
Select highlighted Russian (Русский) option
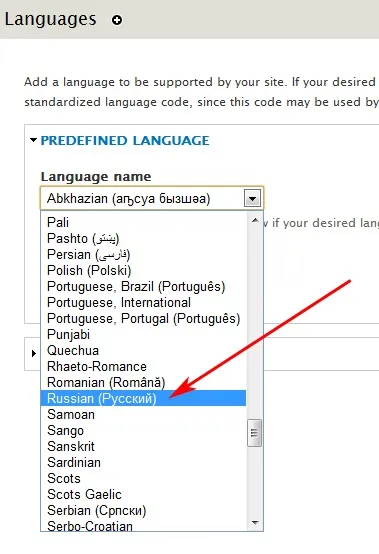click(x=143, y=399)
